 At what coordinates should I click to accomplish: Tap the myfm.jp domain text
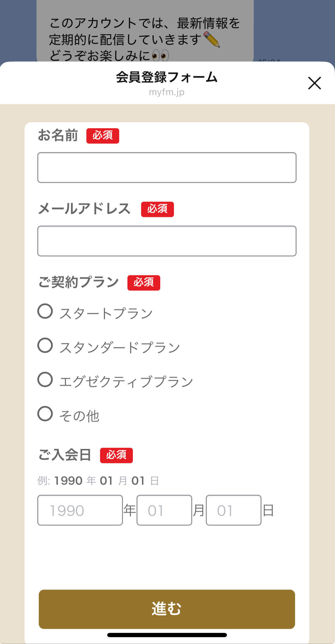click(167, 92)
